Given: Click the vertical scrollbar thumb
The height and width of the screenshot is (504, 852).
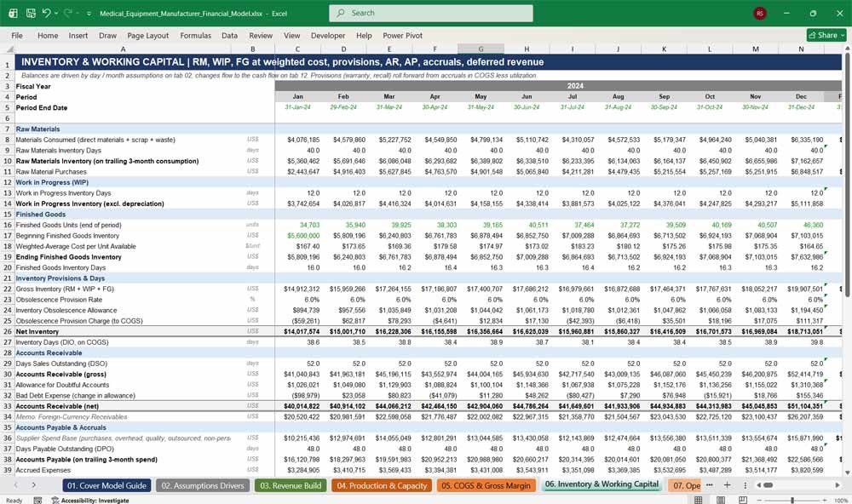Looking at the screenshot, I should [847, 175].
